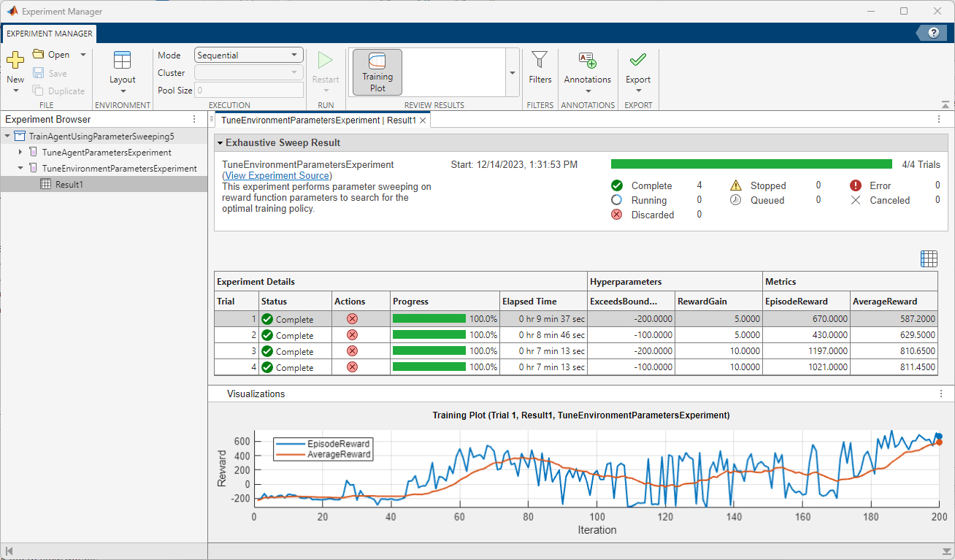Discard Trial 3 using its red X action
The width and height of the screenshot is (955, 560).
[x=352, y=351]
